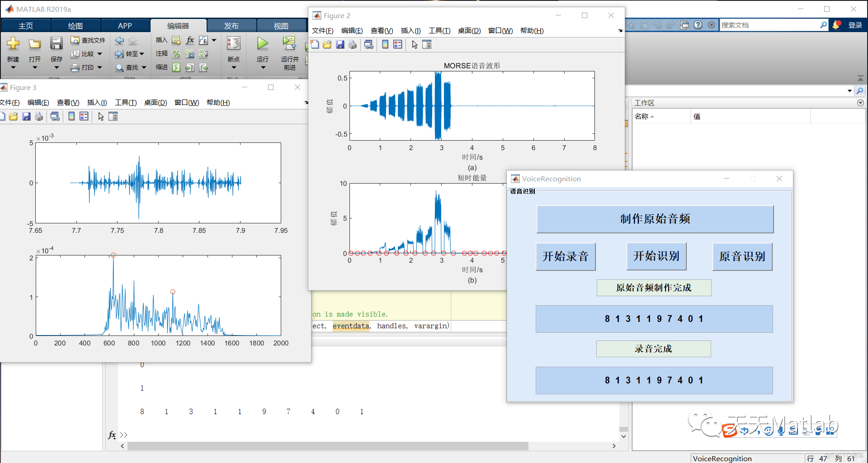Image resolution: width=868 pixels, height=463 pixels.
Task: Open the 查看(V) menu in Figure 3
Action: (68, 102)
